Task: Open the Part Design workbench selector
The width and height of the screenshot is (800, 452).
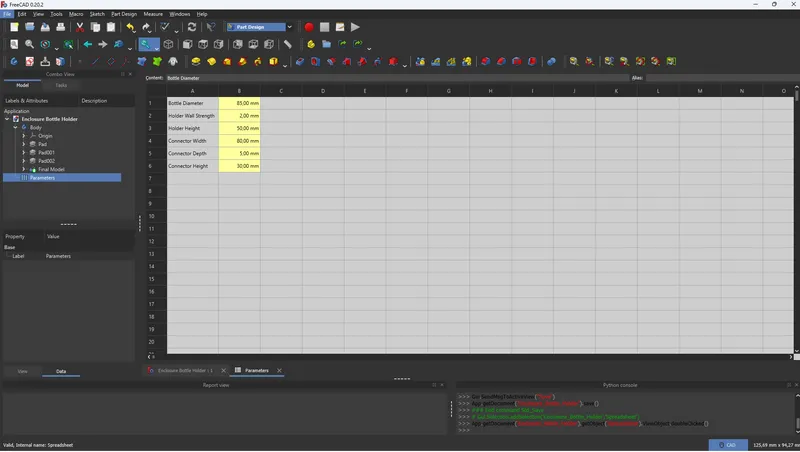Action: [260, 27]
